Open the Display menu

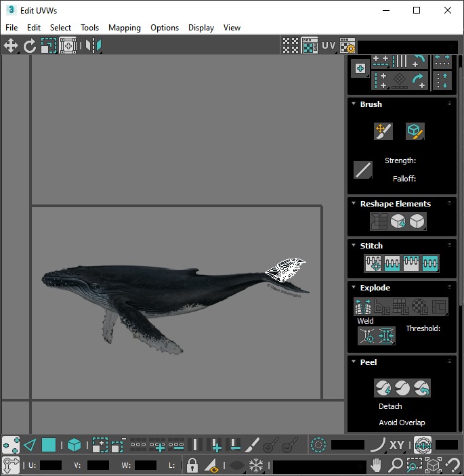(201, 28)
